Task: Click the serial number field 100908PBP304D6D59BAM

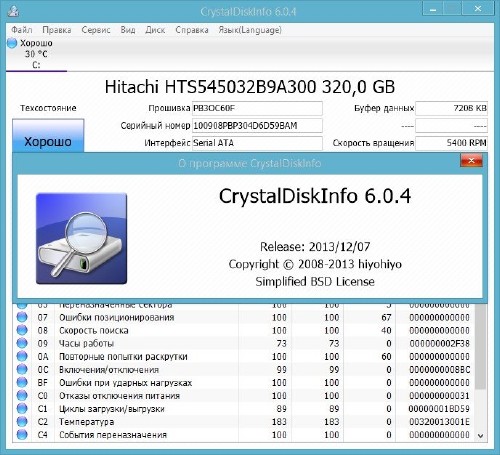Action: click(x=257, y=126)
